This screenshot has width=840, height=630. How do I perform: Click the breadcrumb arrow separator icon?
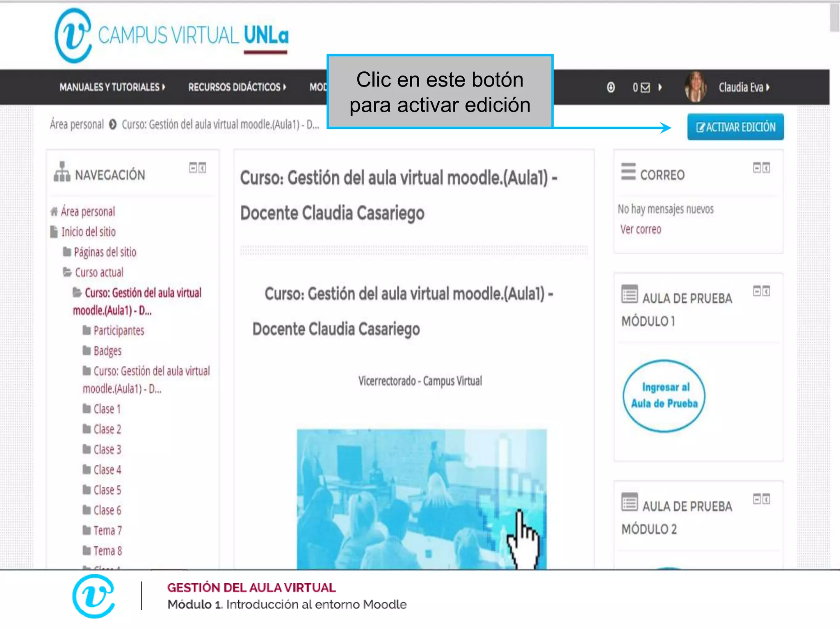click(113, 124)
